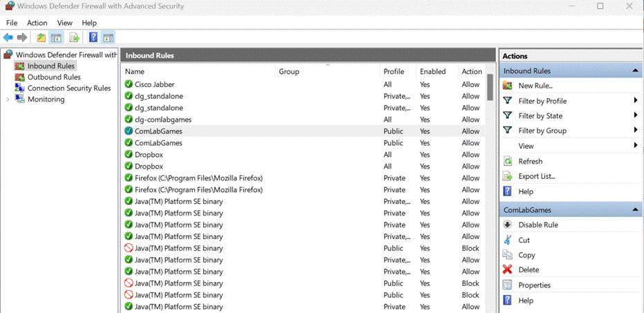Click the Help icon under Inbound Rules actions
644x313 pixels.
coord(508,191)
